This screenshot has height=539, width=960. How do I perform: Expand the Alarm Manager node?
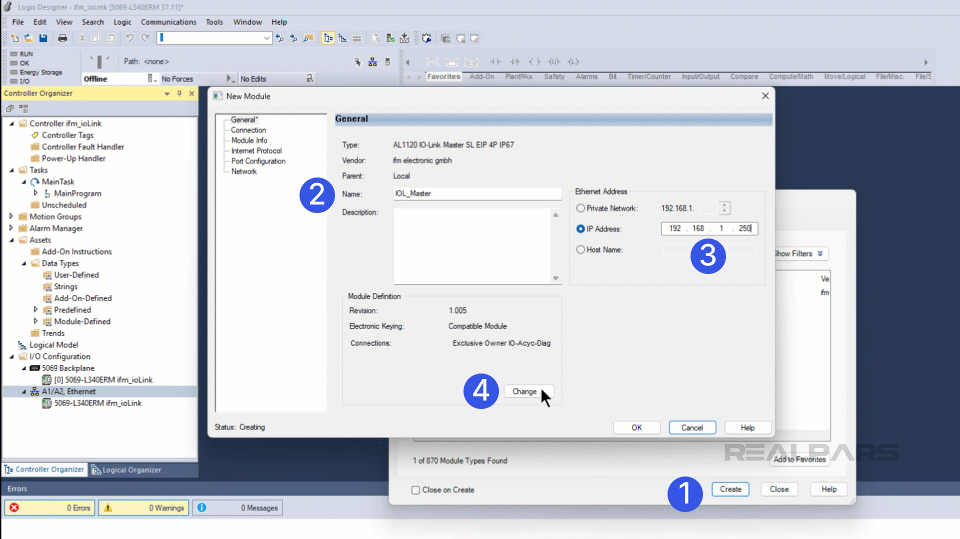click(12, 228)
